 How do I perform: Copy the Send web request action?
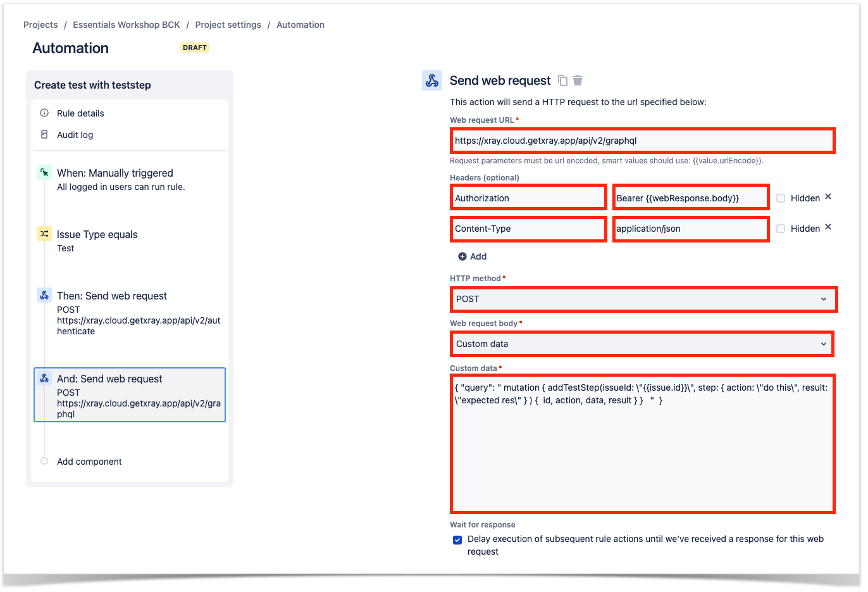point(562,80)
